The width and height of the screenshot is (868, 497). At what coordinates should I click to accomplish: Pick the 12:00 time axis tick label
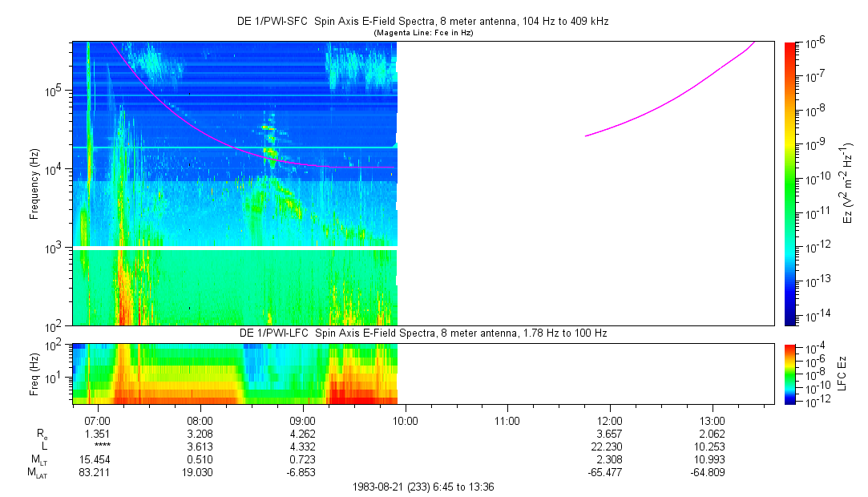point(610,420)
